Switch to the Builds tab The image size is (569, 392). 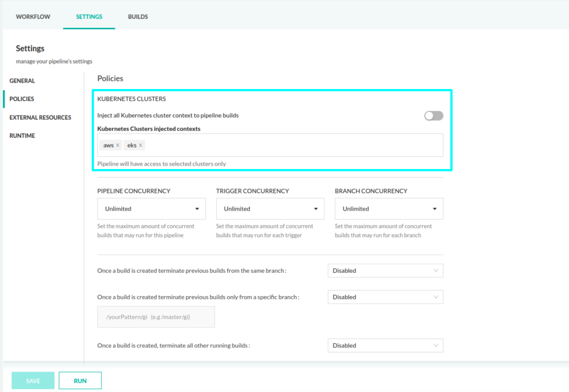[138, 17]
